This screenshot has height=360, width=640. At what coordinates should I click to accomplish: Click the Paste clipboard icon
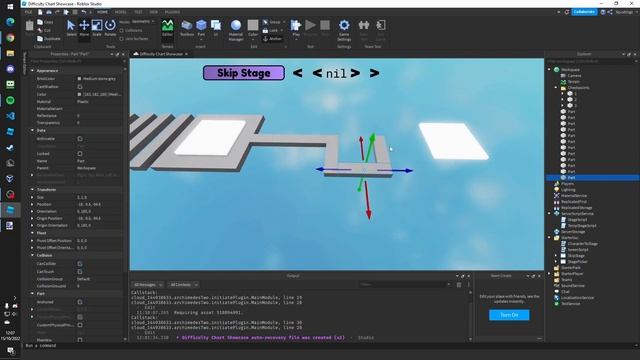pos(29,27)
